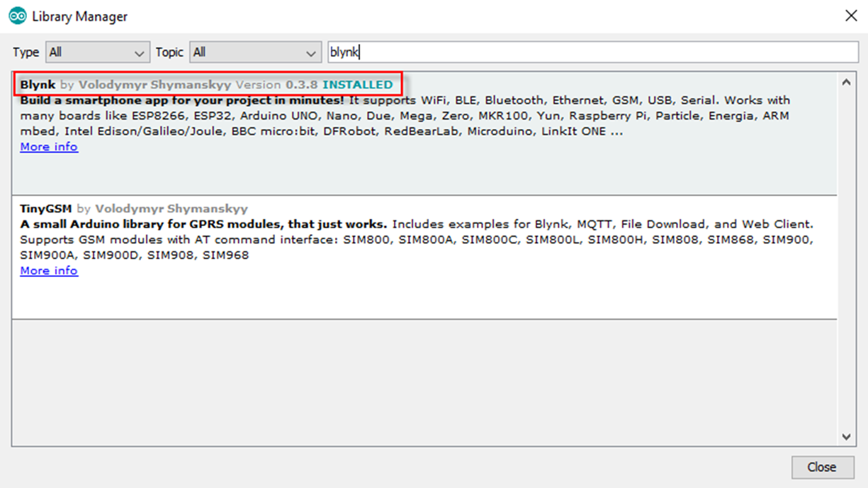Viewport: 868px width, 488px height.
Task: Click 'SIM900A, SIM900D, SIM908, SIM968' text line
Action: point(135,256)
